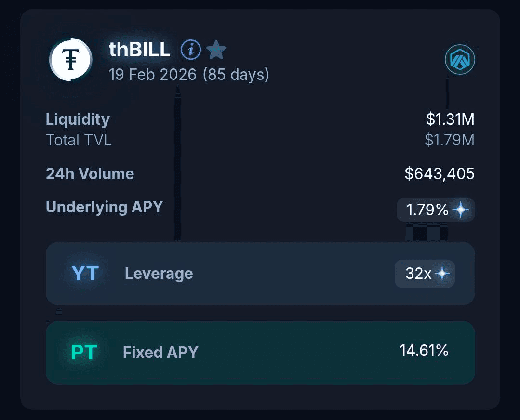Open the YT Leverage row
The width and height of the screenshot is (520, 420).
point(260,274)
